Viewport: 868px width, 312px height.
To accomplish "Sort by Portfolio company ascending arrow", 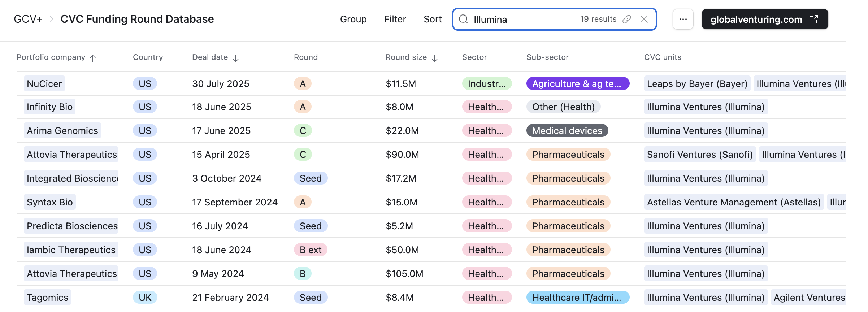I will point(93,58).
